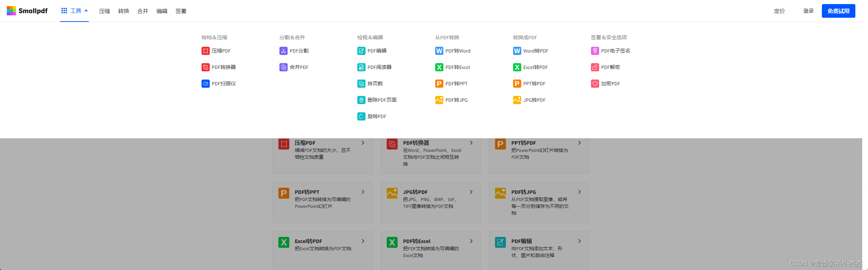This screenshot has width=868, height=270.
Task: Choose PDF电子签名 text in menu
Action: tap(616, 51)
